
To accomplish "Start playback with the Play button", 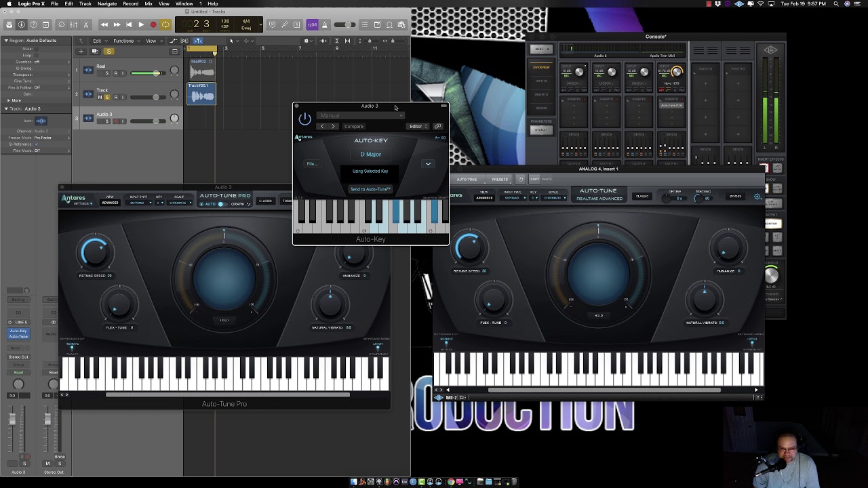I will [x=141, y=24].
